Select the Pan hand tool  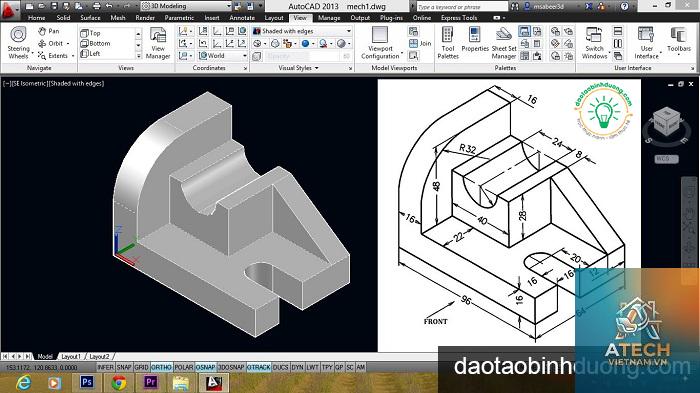[49, 31]
